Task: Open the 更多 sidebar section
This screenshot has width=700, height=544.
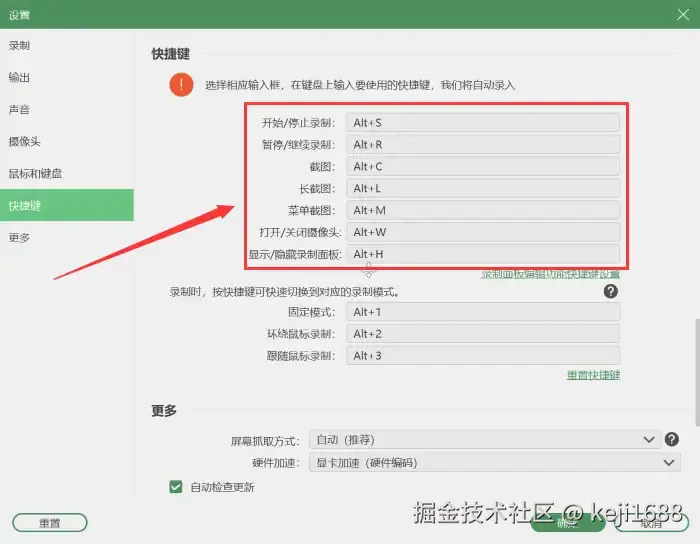Action: [67, 237]
